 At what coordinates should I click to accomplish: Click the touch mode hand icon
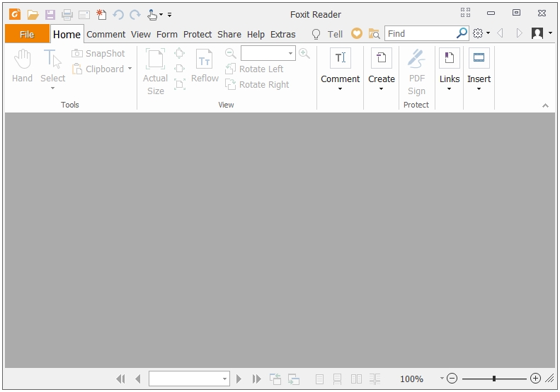(x=152, y=15)
